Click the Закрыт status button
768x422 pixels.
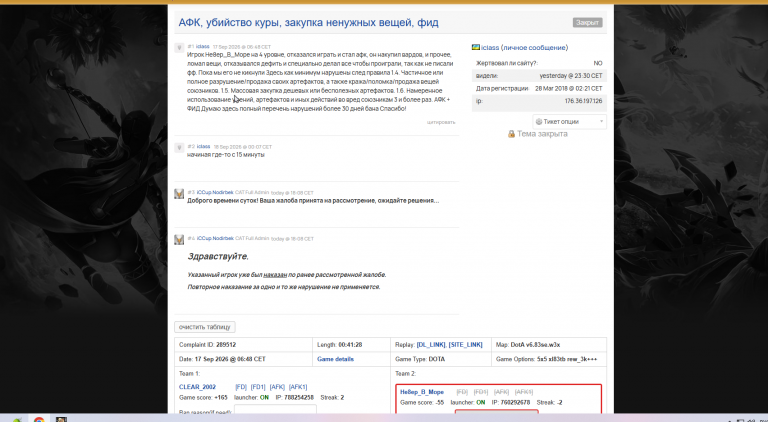[587, 23]
